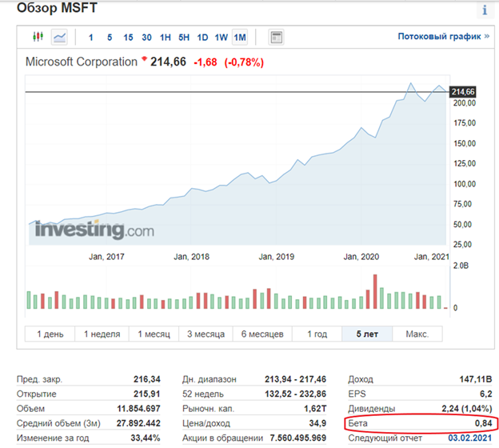Select the area line chart icon
This screenshot has width=499, height=448.
(x=59, y=38)
